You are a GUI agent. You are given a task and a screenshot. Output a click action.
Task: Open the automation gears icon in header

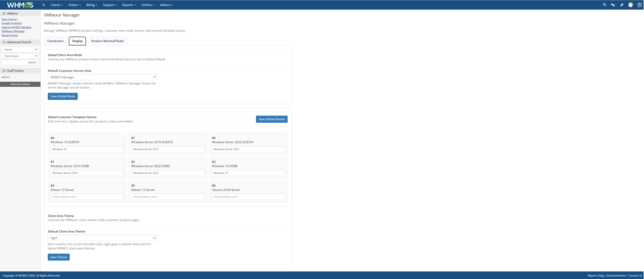613,5
